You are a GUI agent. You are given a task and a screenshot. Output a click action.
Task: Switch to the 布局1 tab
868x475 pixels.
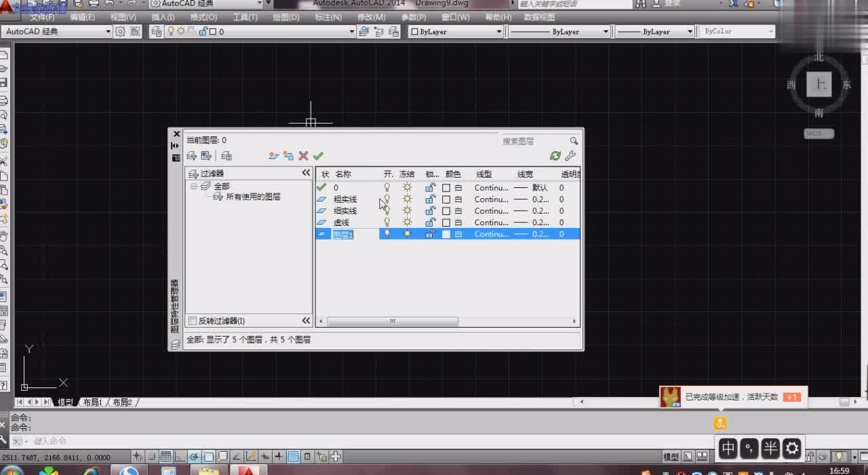click(x=92, y=402)
